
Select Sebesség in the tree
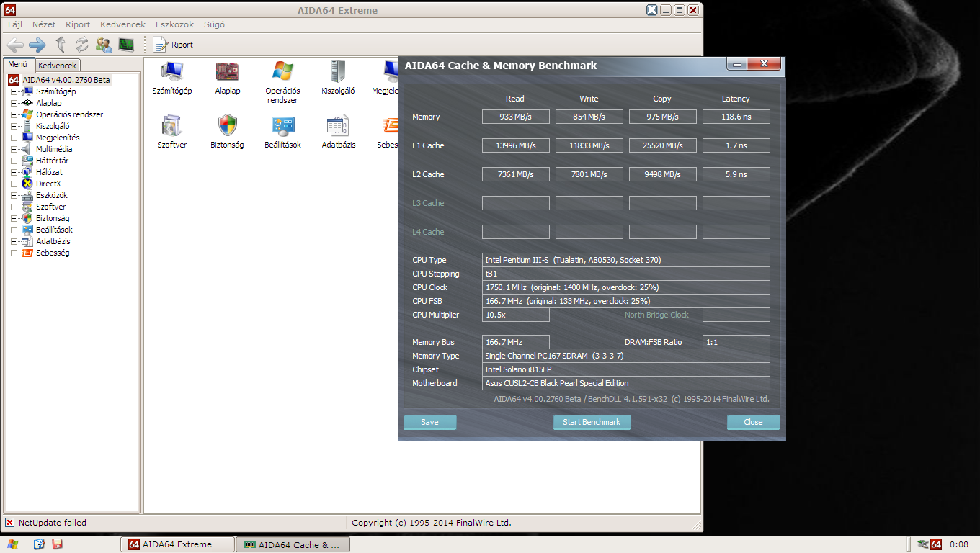tap(53, 253)
